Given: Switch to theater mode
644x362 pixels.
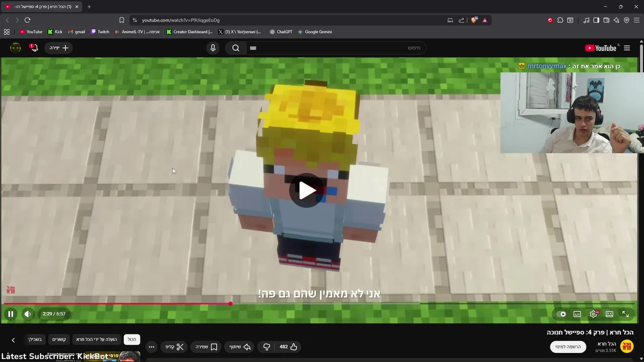Looking at the screenshot, I should click(609, 314).
